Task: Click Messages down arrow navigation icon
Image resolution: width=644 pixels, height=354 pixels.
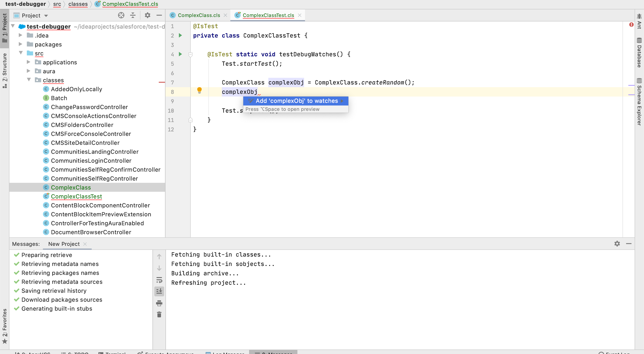Action: [159, 268]
